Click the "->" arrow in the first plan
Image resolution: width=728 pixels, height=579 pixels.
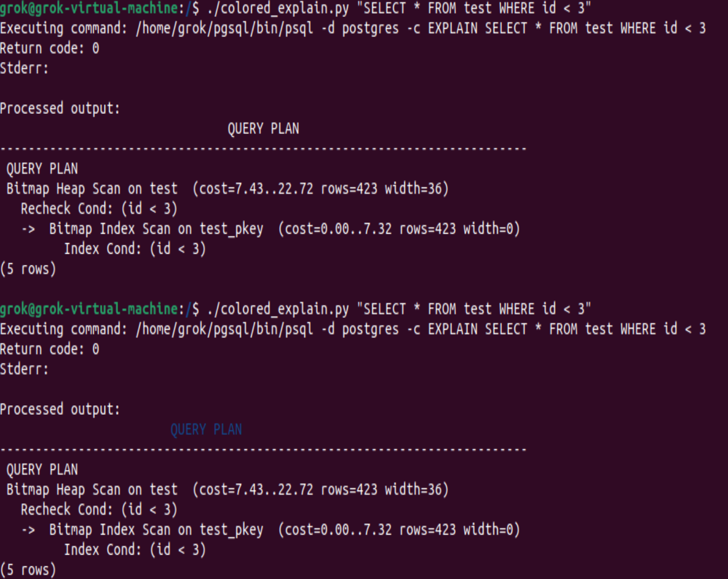coord(28,229)
